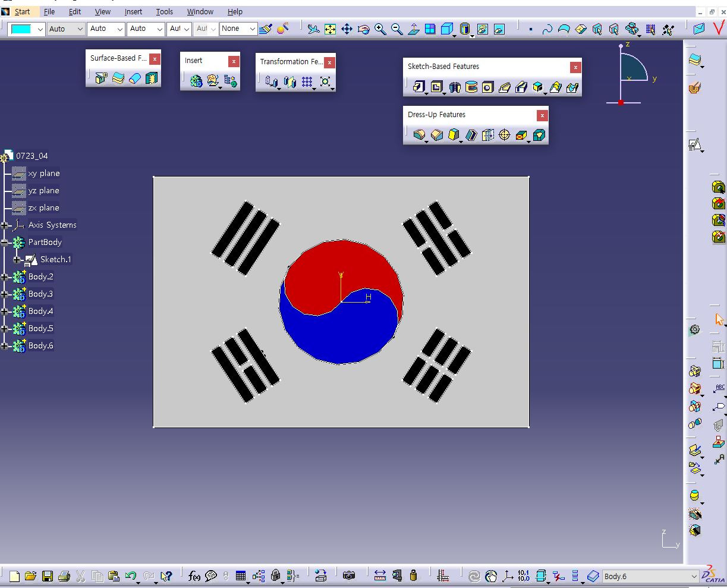Open the Pad tool's flyout arrow
The width and height of the screenshot is (727, 588).
click(426, 93)
